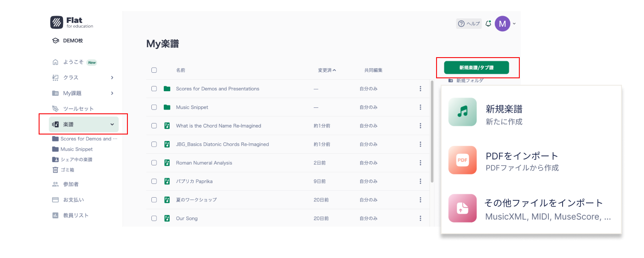Open three-dot menu for パプリカ Paprika
The width and height of the screenshot is (644, 258).
click(420, 181)
